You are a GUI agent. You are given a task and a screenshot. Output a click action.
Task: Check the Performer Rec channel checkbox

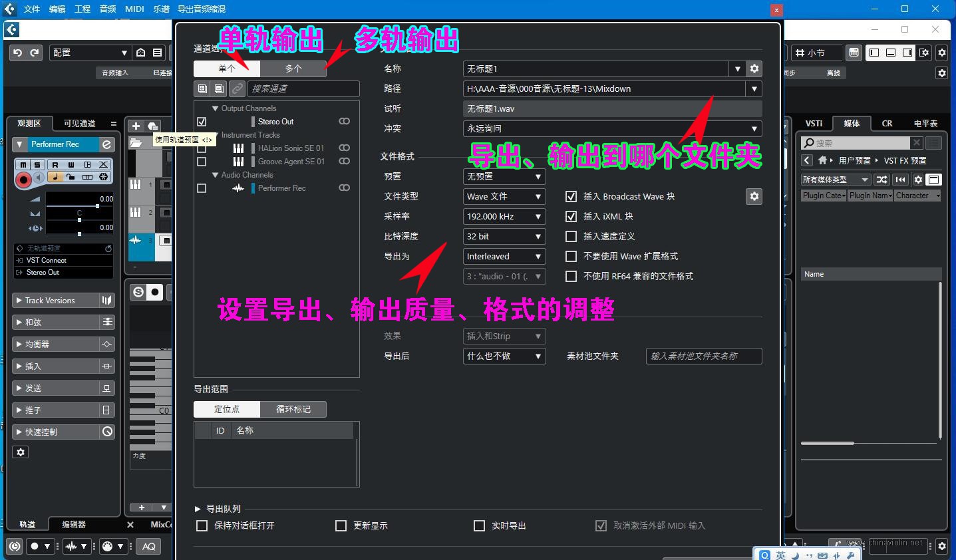click(x=202, y=188)
